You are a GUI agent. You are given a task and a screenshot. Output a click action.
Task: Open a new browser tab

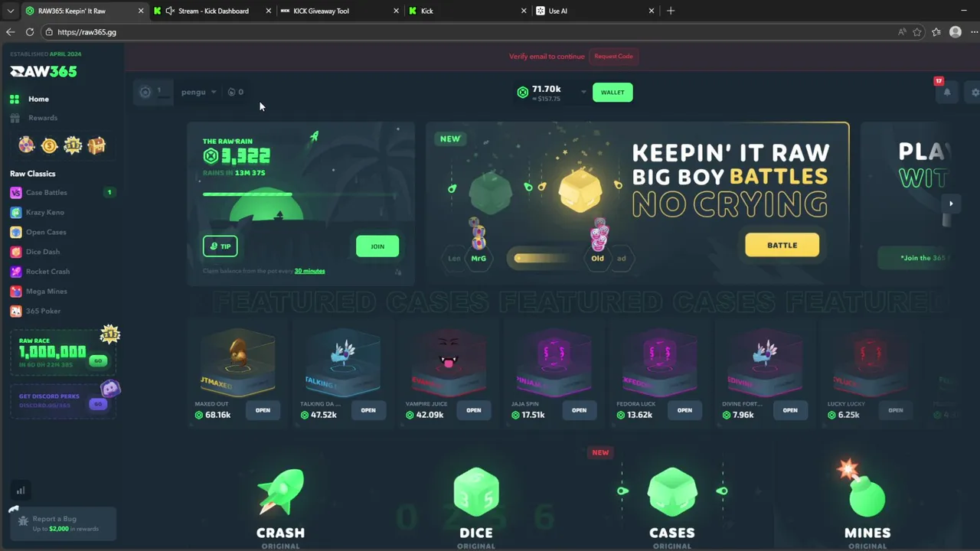click(x=671, y=11)
